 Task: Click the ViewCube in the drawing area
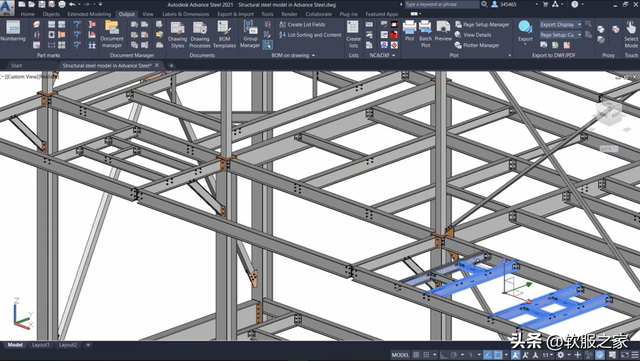tap(609, 113)
